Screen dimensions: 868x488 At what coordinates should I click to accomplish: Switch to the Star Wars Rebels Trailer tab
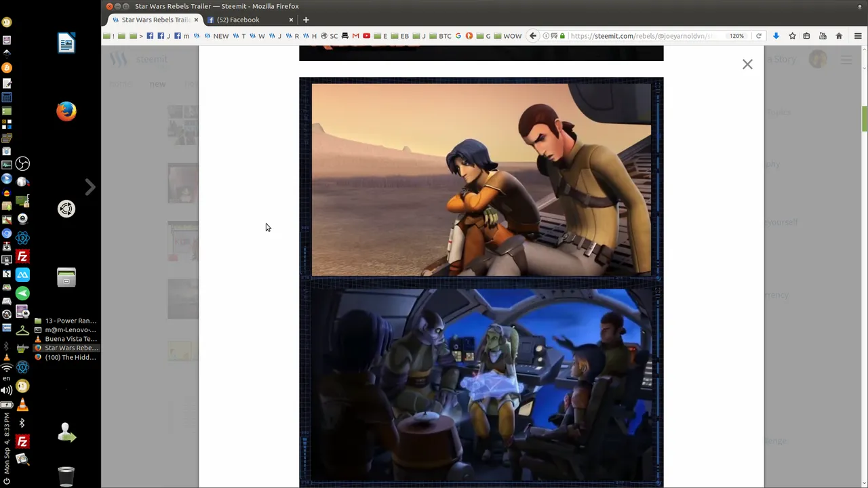[x=155, y=20]
